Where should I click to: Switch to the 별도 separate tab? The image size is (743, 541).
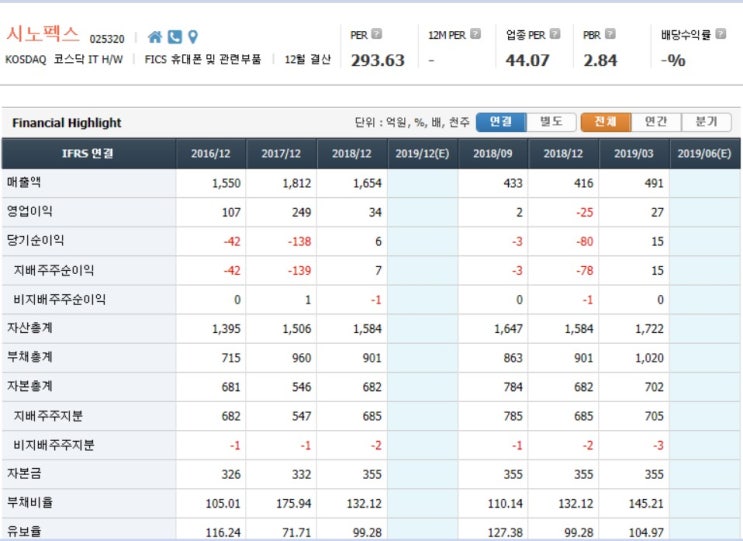tap(551, 122)
